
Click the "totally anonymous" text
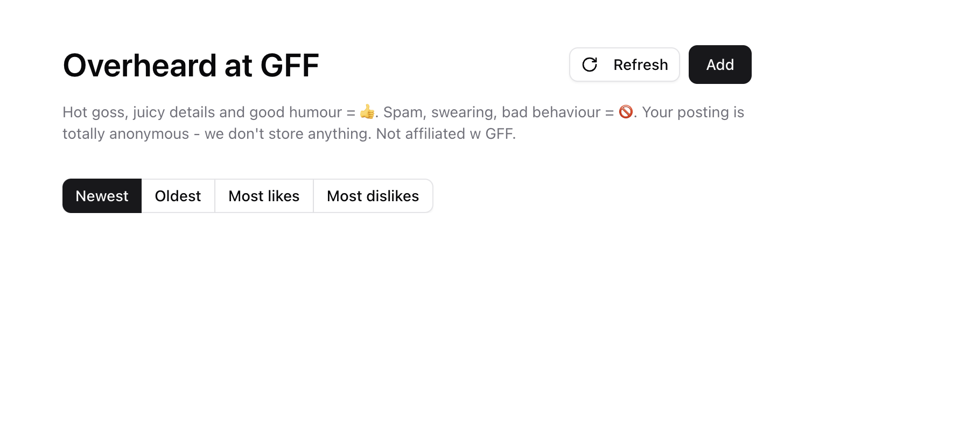pos(125,133)
